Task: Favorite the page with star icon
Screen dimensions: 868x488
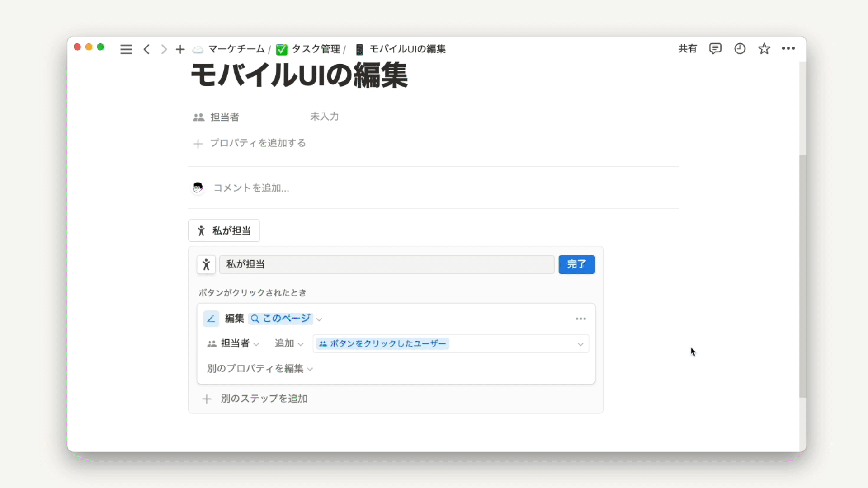Action: click(x=764, y=48)
